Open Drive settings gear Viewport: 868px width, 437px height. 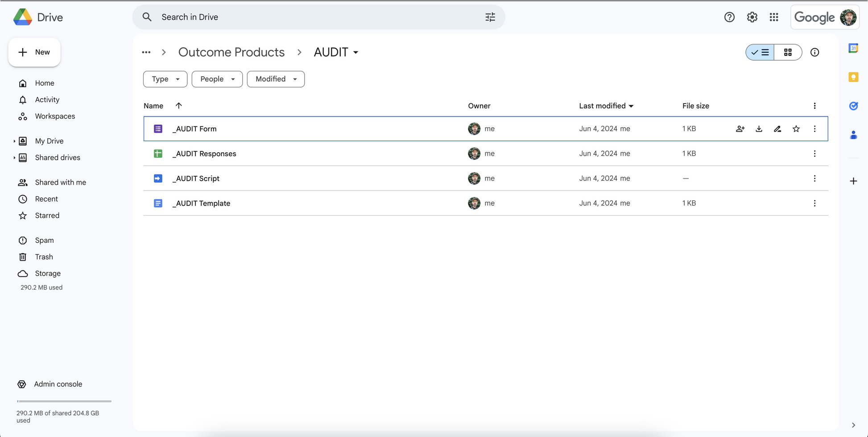tap(752, 17)
